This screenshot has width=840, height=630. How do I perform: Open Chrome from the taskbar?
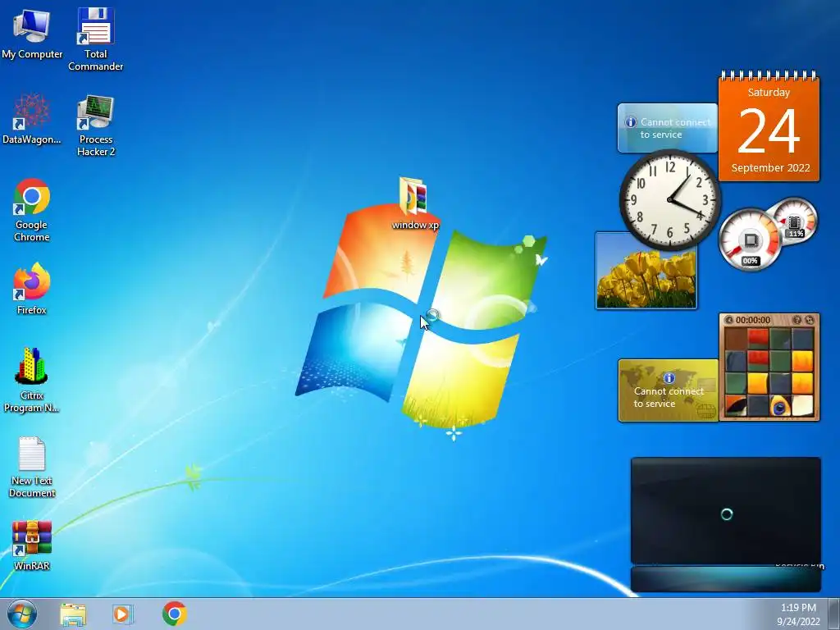click(175, 614)
